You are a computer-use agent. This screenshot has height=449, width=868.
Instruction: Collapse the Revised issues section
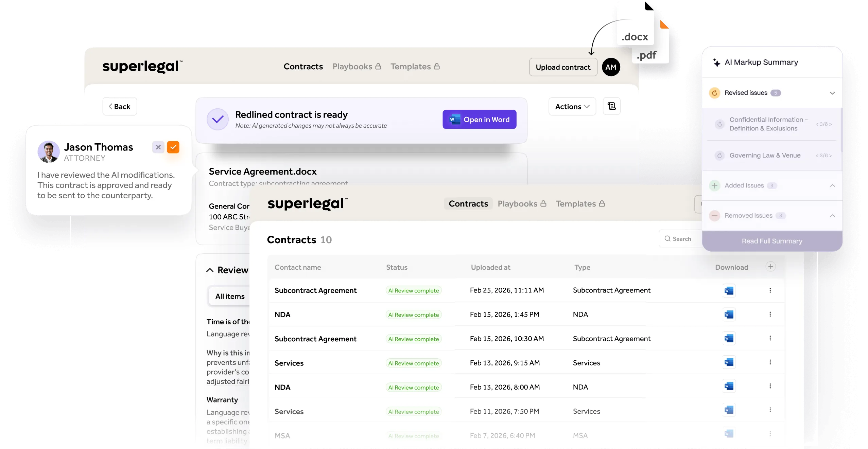click(x=832, y=93)
